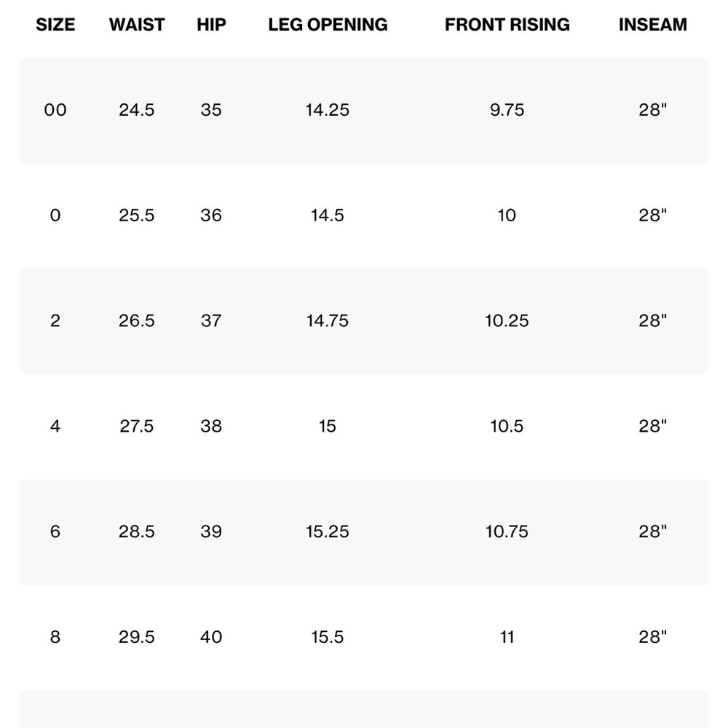The image size is (728, 728).
Task: Click the SIZE column header
Action: coord(55,25)
